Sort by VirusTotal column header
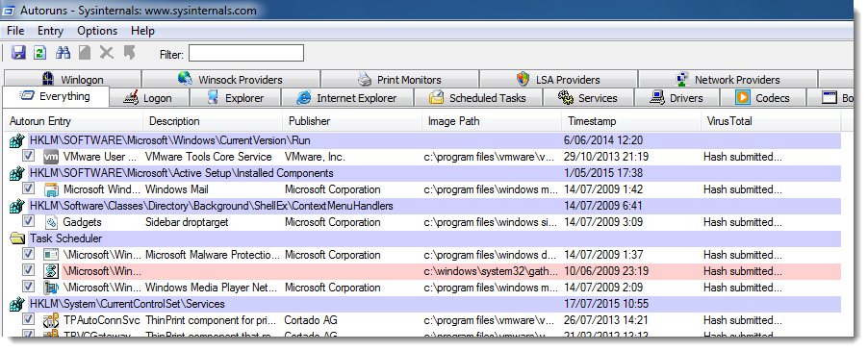The width and height of the screenshot is (868, 351). (x=771, y=121)
